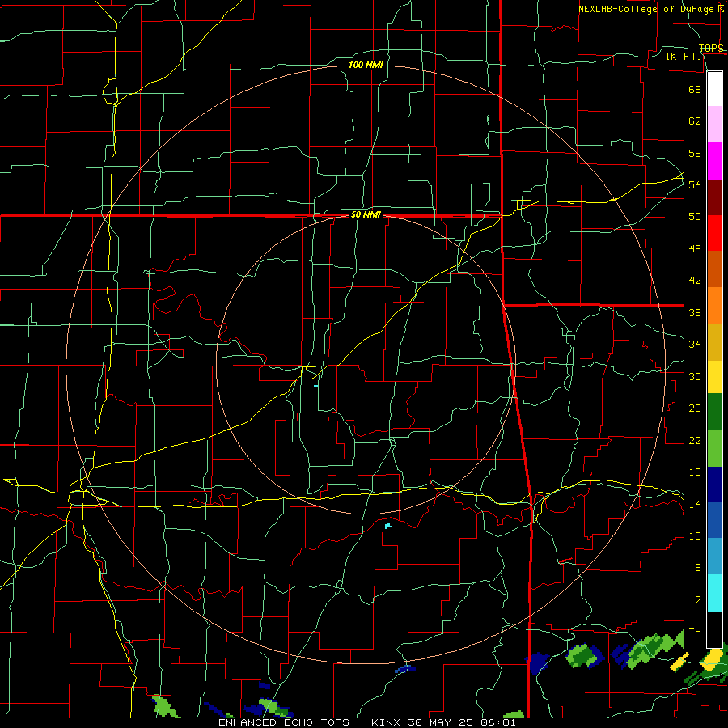Click the 34 legend value
This screenshot has height=728, width=728.
(695, 345)
